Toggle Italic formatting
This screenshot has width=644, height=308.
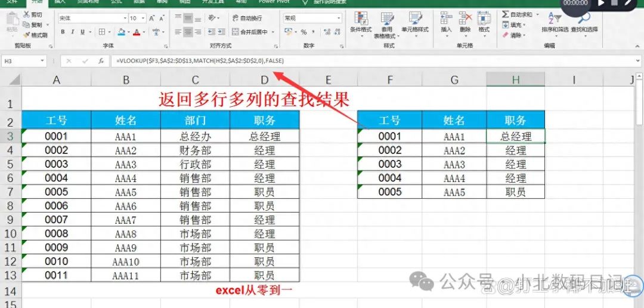[x=73, y=32]
